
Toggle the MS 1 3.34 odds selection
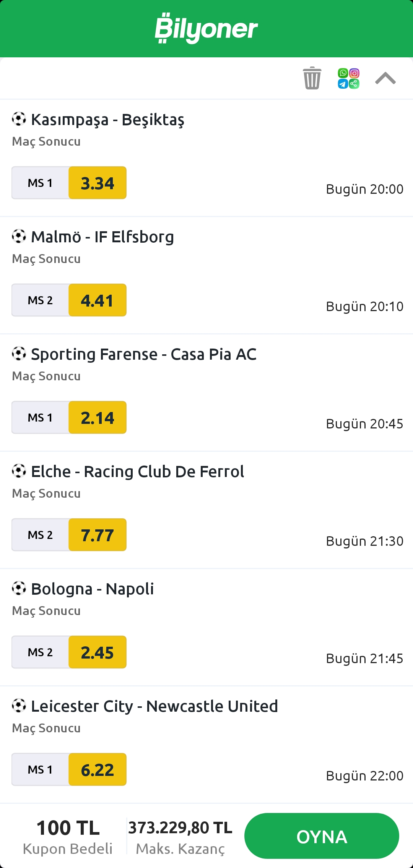click(69, 183)
